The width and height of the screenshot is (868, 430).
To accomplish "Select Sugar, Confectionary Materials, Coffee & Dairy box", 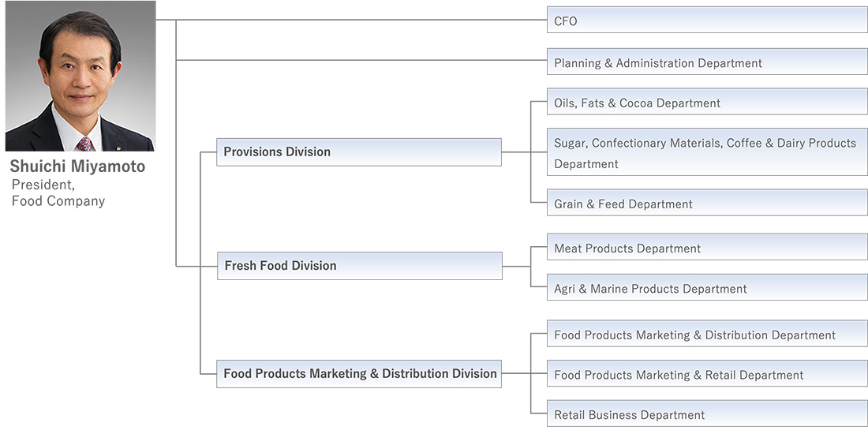I will point(706,152).
